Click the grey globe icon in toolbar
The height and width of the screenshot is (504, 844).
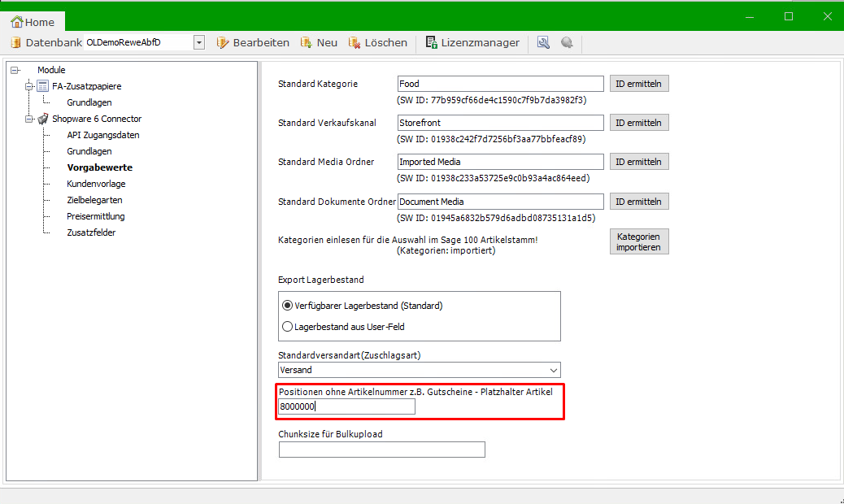pyautogui.click(x=568, y=43)
